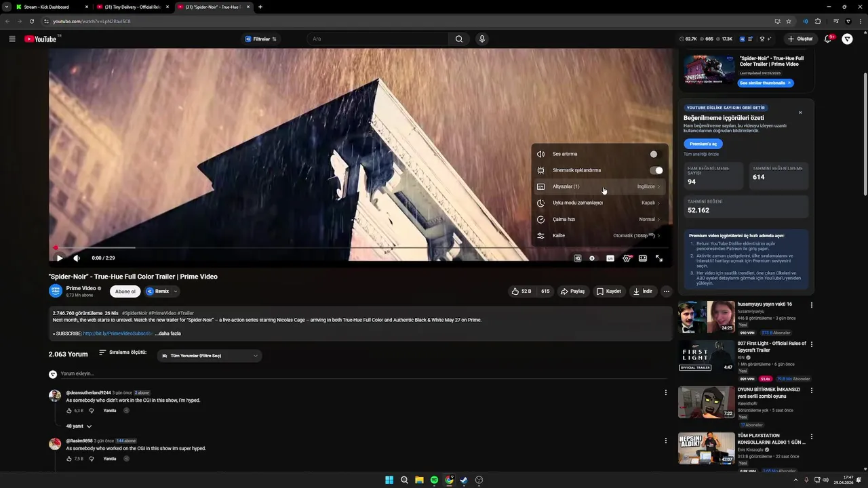
Task: Expand description with ...daha fazla
Action: coord(167,333)
